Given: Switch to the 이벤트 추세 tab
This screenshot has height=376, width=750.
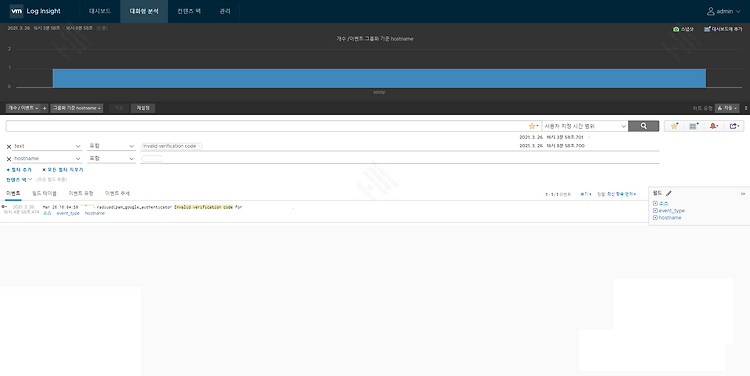Looking at the screenshot, I should [x=117, y=194].
